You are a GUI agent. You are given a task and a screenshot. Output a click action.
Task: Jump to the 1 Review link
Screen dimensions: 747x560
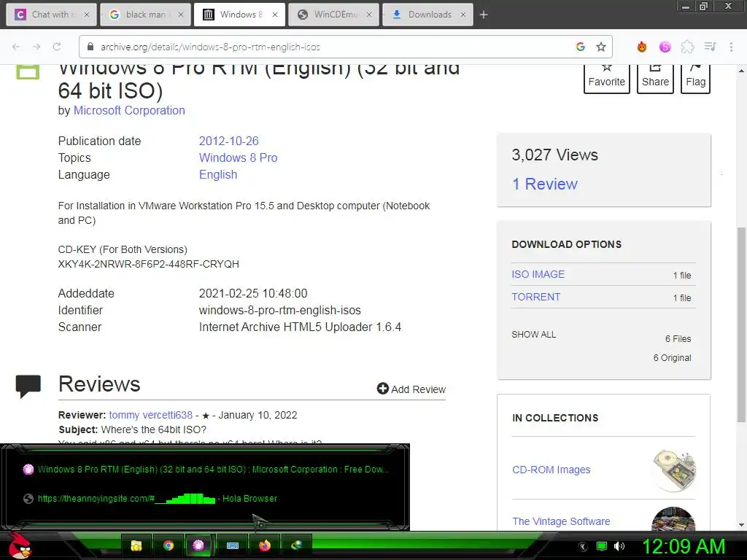(x=544, y=184)
